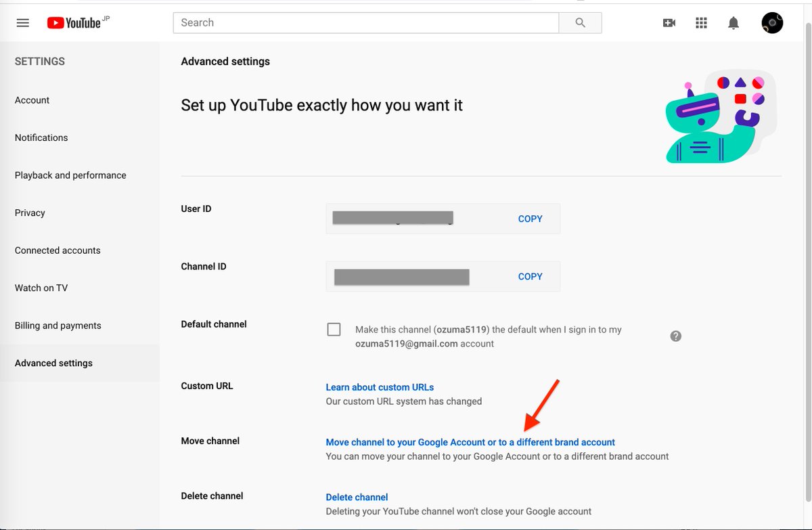Click the 'Channel ID' row label

(x=204, y=267)
